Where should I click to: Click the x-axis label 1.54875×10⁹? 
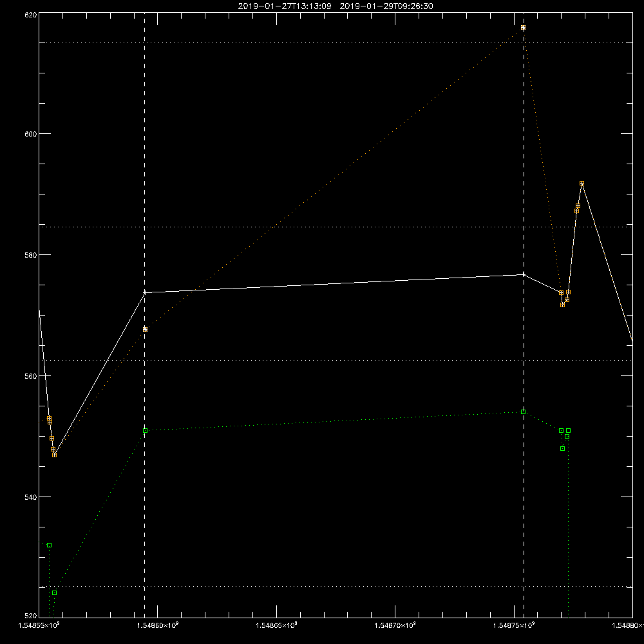coord(514,625)
